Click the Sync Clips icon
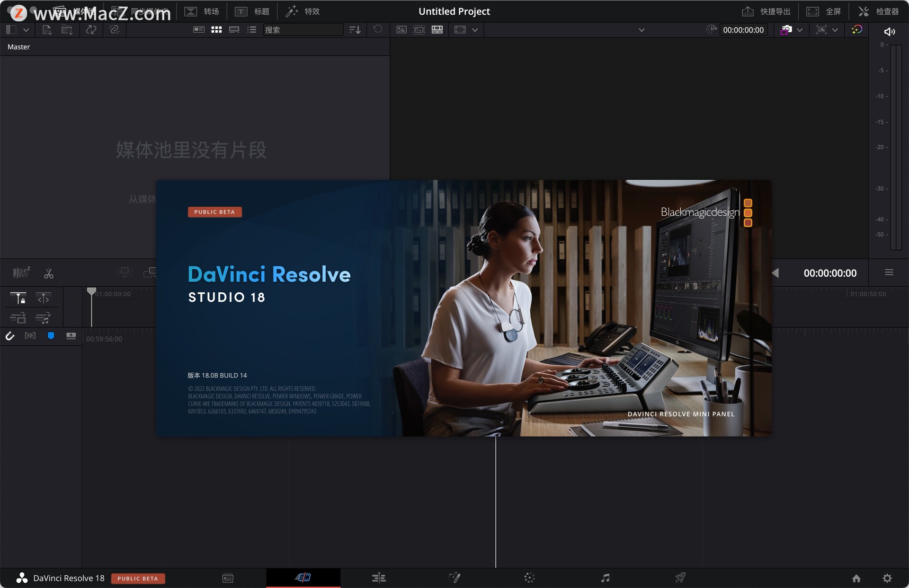Screen dimensions: 909x588 pos(91,30)
